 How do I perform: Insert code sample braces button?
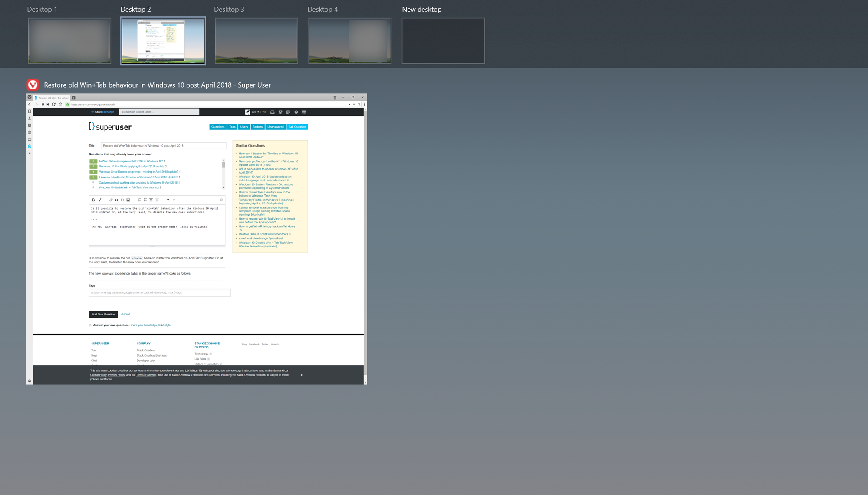coord(122,200)
